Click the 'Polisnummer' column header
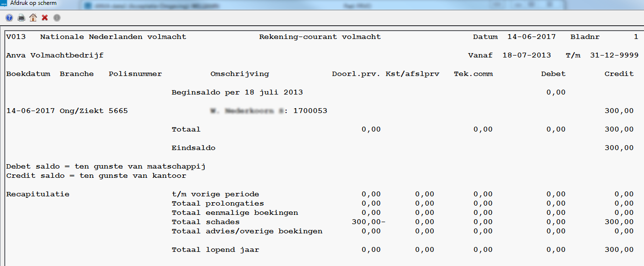This screenshot has width=644, height=266. 135,74
